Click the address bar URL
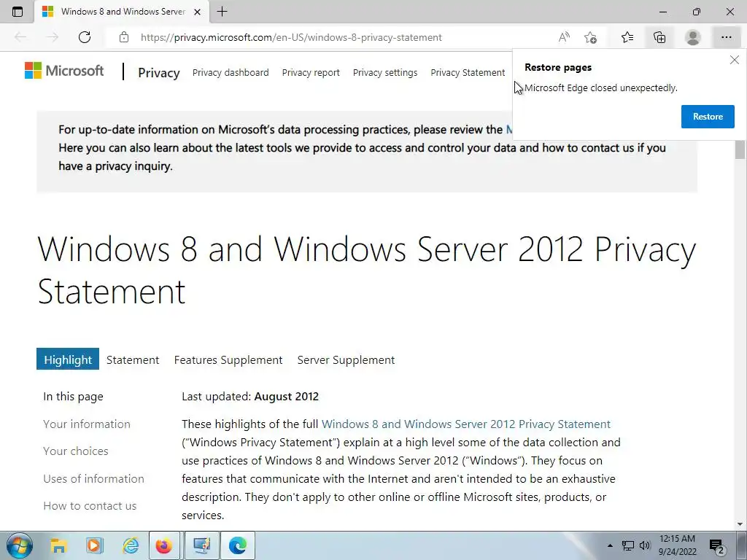Screen dimensions: 747x560 (291, 37)
